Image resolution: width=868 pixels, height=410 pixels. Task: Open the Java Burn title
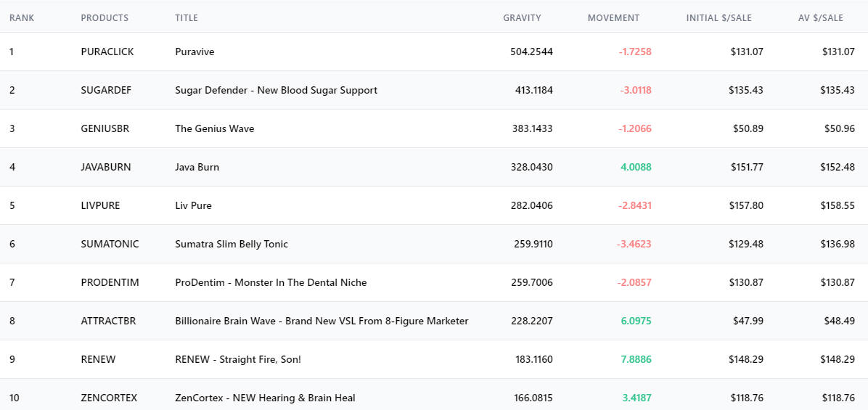point(197,167)
